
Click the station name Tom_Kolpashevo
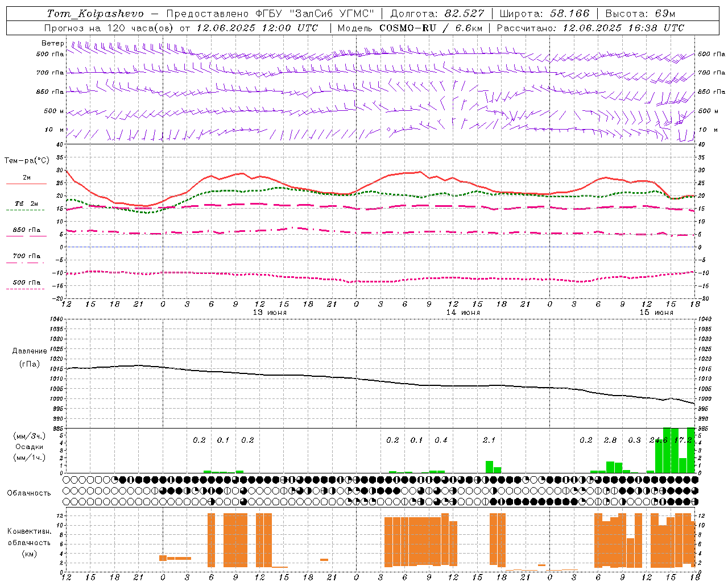(x=95, y=14)
